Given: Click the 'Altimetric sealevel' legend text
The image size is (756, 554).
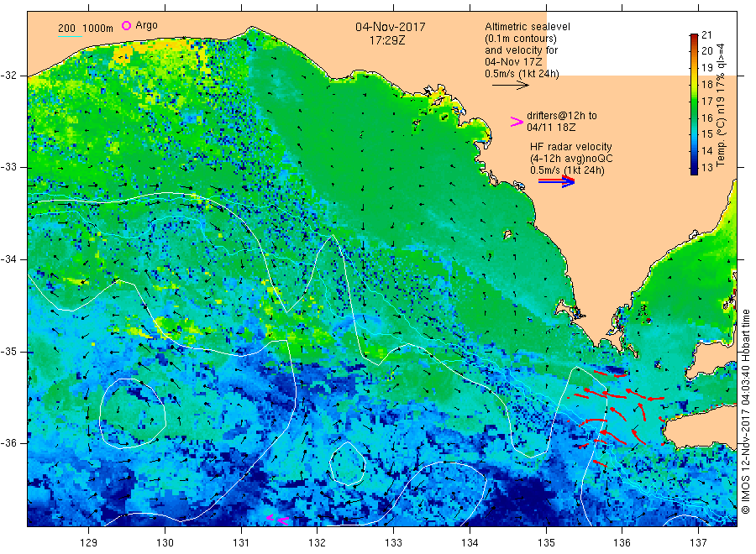Looking at the screenshot, I should pos(528,27).
